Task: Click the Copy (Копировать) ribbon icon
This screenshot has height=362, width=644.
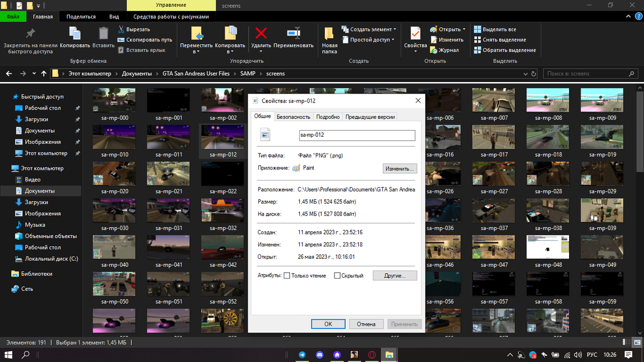Action: pyautogui.click(x=75, y=38)
